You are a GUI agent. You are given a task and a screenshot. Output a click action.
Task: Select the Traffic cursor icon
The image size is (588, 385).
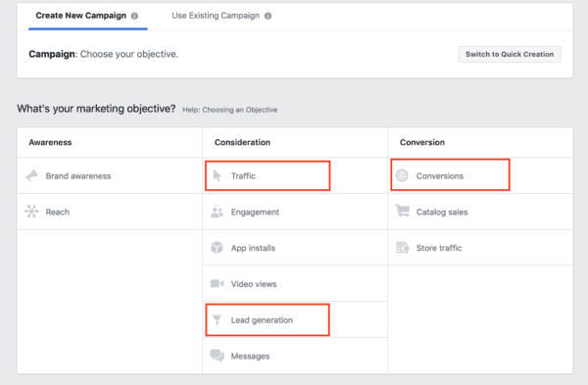pos(218,175)
